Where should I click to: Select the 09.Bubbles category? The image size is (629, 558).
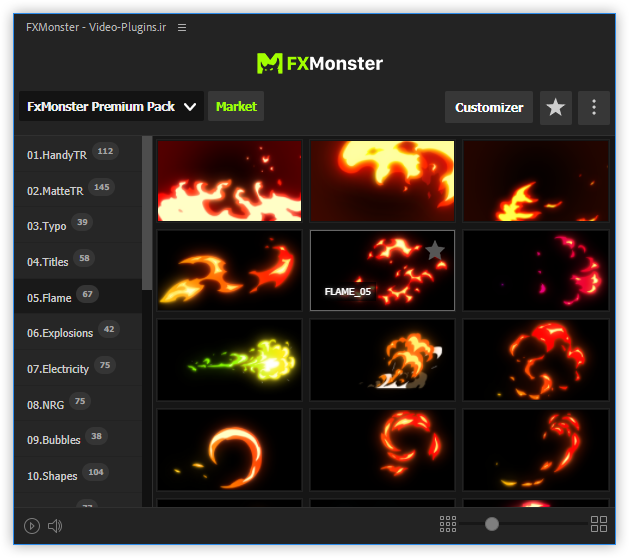coord(78,440)
